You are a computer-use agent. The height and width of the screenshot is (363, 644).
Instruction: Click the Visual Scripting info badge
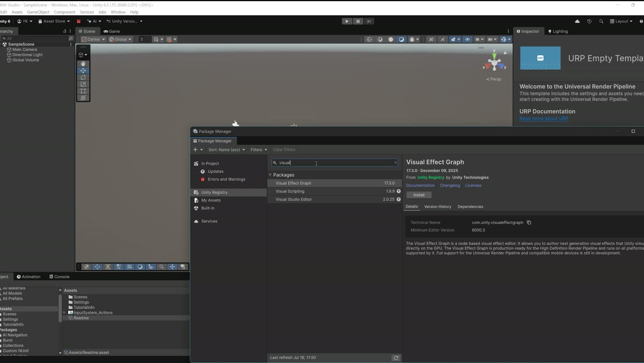point(399,191)
